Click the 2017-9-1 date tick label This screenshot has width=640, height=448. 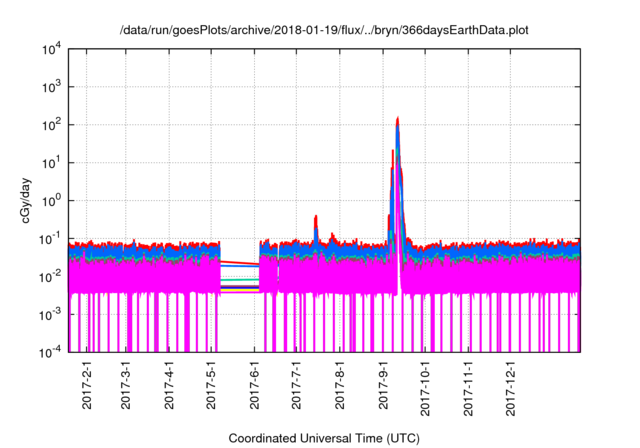[383, 385]
